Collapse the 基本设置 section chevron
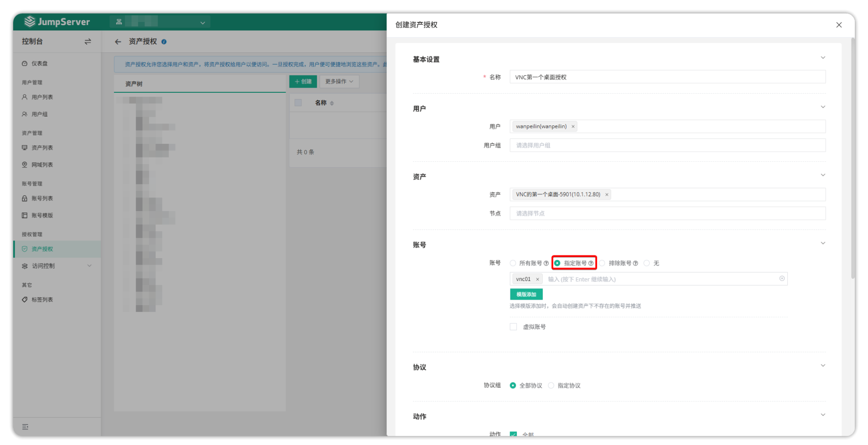Screen dimensions: 868x445 tap(822, 58)
